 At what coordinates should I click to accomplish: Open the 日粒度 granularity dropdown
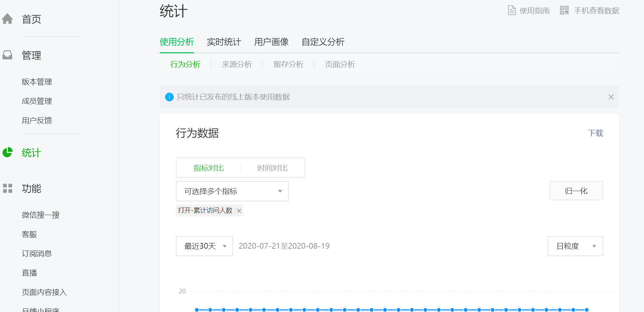(575, 246)
